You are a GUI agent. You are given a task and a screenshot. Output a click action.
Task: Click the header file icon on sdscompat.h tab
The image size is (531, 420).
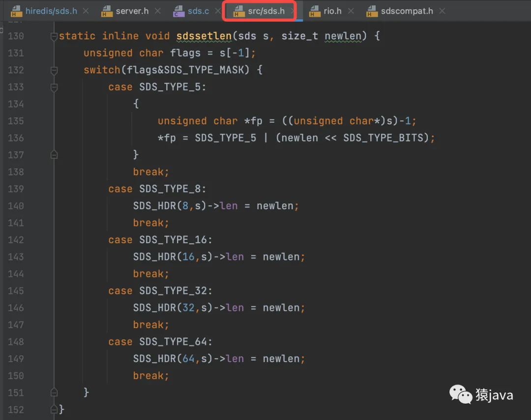tap(372, 11)
